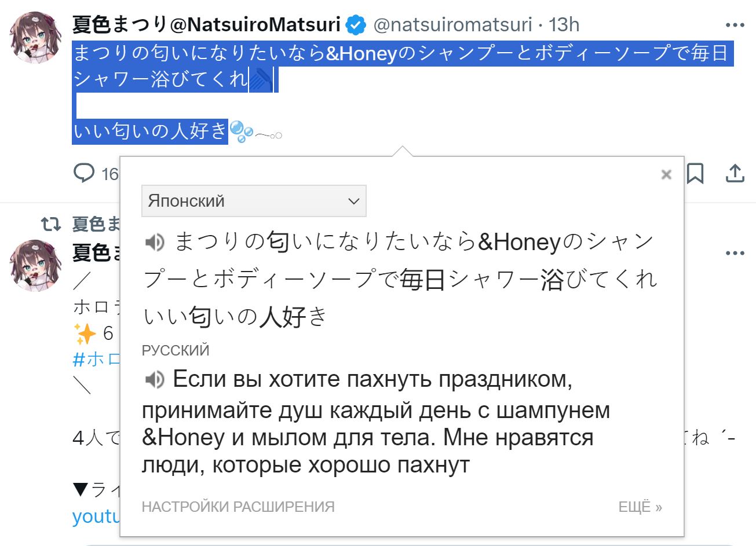This screenshot has height=546, width=756.
Task: Open the 夏色まつり@NatsuiroMatsuri display name
Action: 207,24
